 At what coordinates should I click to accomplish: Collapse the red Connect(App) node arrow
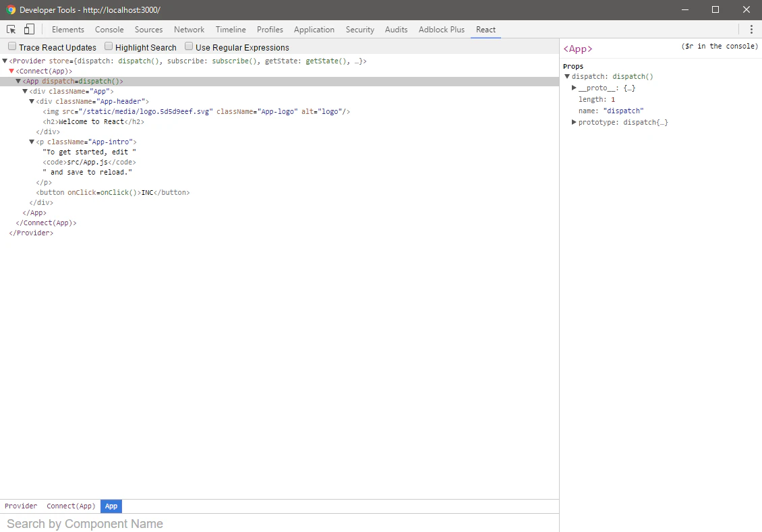pyautogui.click(x=11, y=71)
